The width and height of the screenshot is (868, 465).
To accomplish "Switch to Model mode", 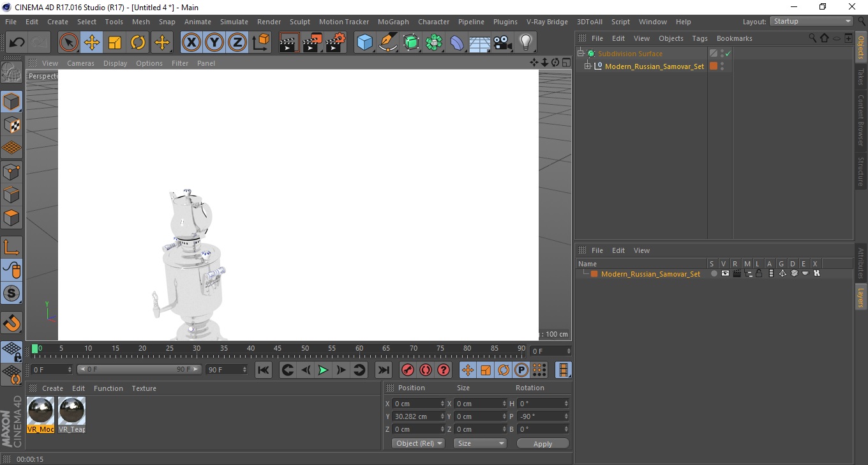I will click(11, 102).
